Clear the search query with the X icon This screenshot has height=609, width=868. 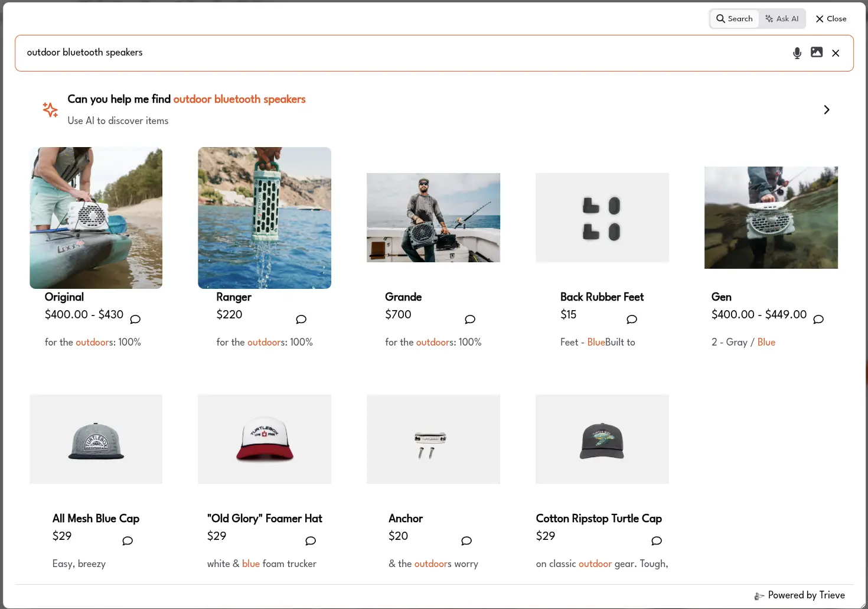836,53
